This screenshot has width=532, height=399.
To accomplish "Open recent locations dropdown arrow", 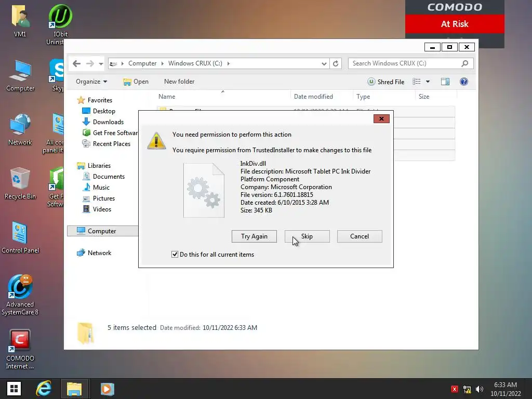I will coord(101,63).
